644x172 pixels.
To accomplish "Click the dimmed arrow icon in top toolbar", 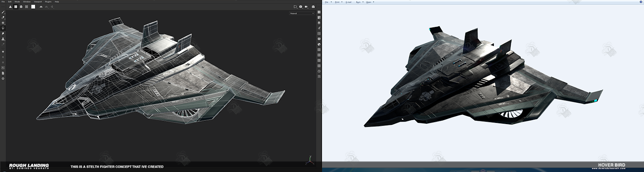I will [52, 7].
